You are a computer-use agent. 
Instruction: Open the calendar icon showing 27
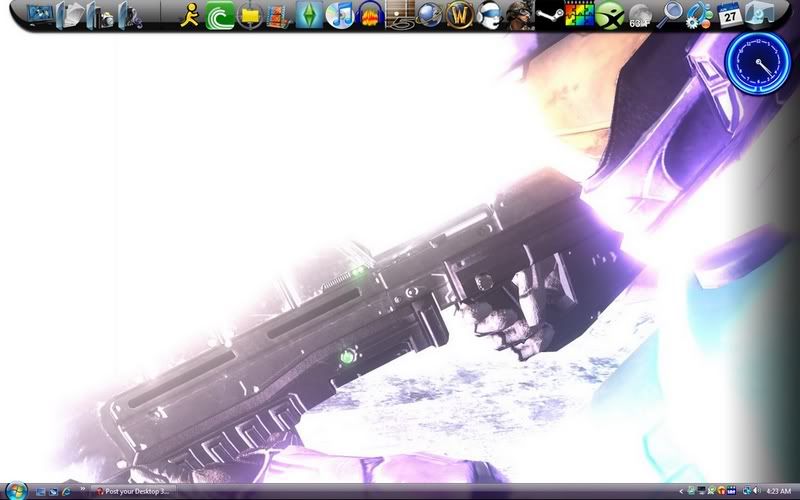point(730,15)
